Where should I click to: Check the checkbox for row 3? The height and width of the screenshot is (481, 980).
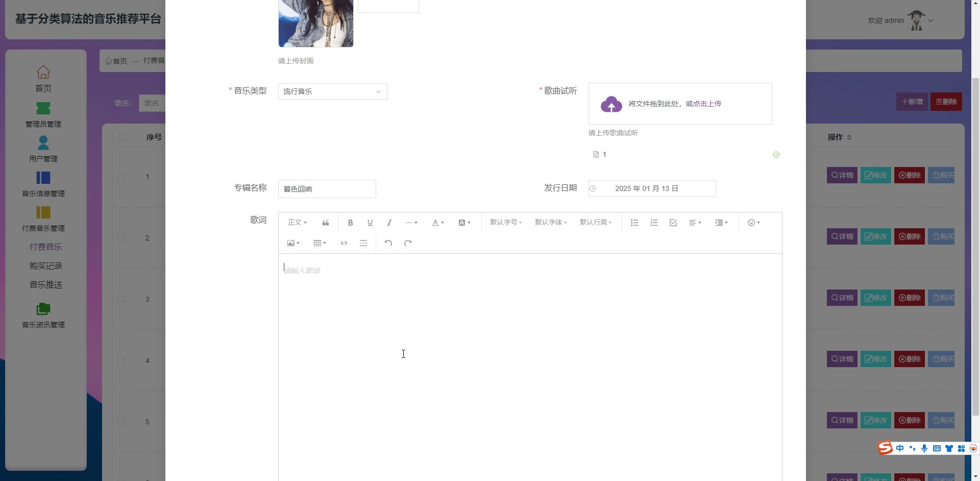pyautogui.click(x=121, y=299)
